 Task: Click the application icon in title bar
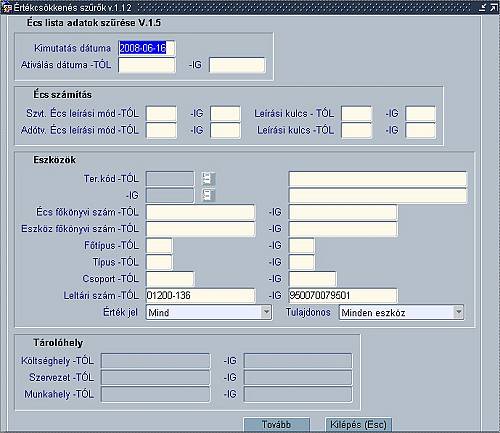(7, 8)
